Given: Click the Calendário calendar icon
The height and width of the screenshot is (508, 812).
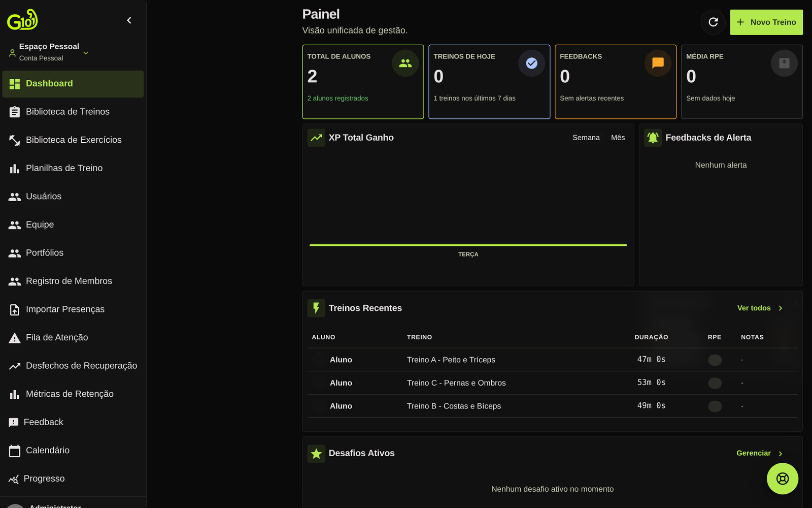Looking at the screenshot, I should [15, 451].
